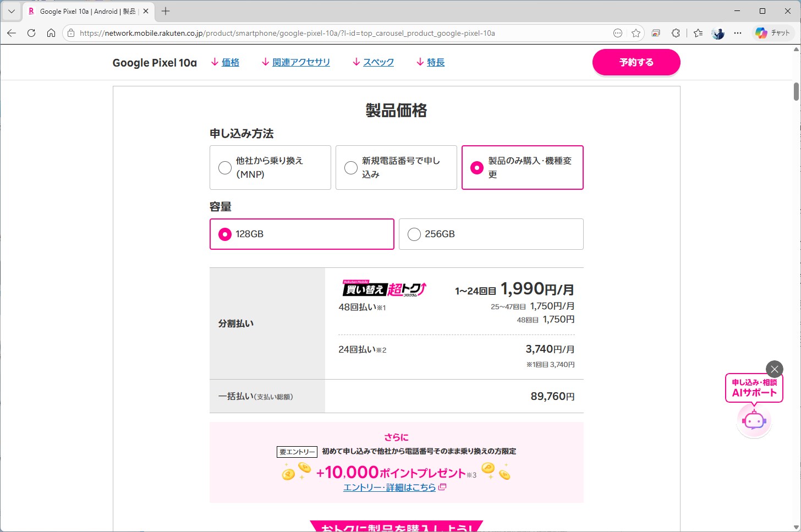Click the address bar URL
Screen dimensions: 801x532
287,33
